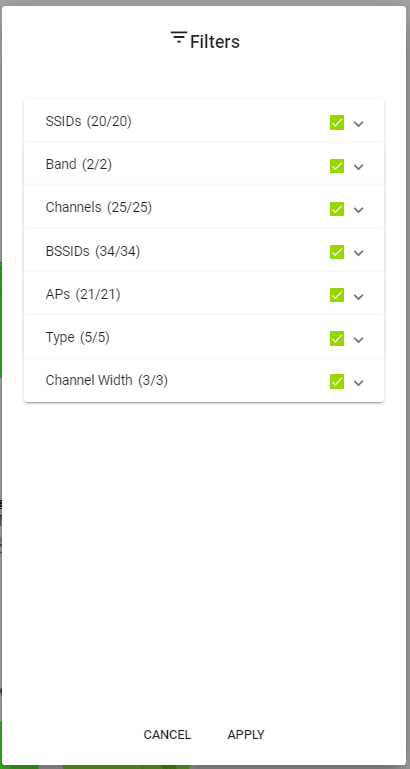
Task: Expand the Band section with its chevron
Action: (359, 167)
